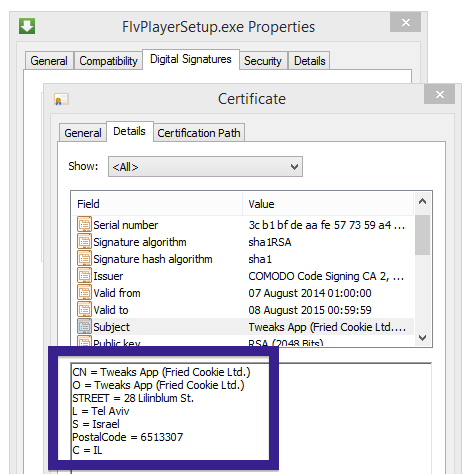This screenshot has height=474, width=476.
Task: Click the Tweaks App (Fried Cookie Ltd.... value
Action: point(327,327)
